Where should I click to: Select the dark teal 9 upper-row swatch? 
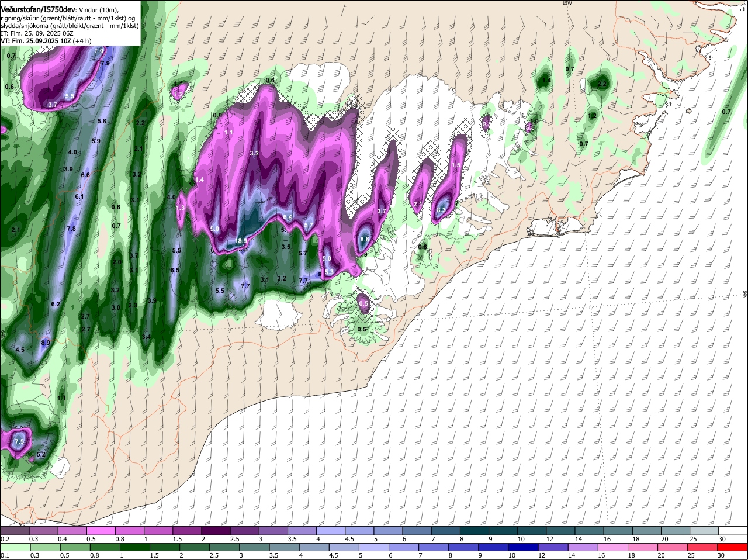(x=503, y=531)
